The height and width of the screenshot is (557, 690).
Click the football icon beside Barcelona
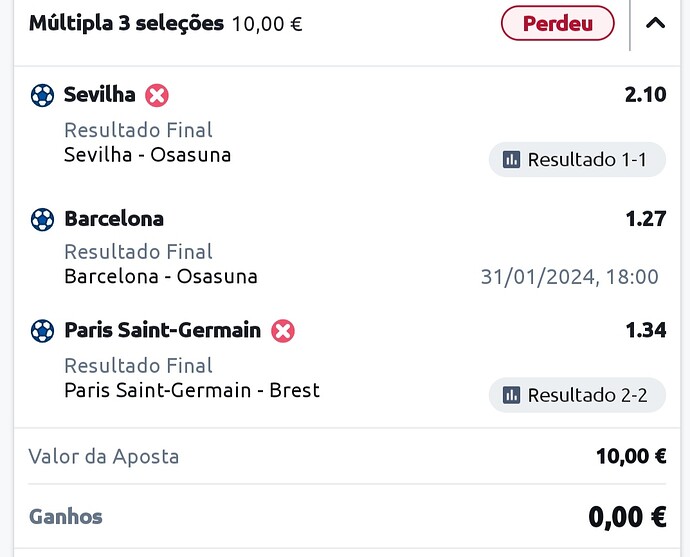(42, 219)
